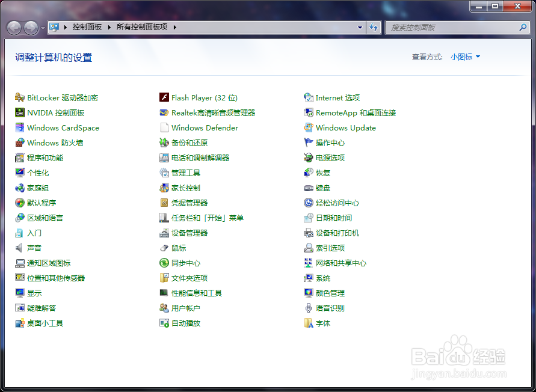The height and width of the screenshot is (392, 536).
Task: Open the 轻松访问中心 link
Action: (337, 203)
